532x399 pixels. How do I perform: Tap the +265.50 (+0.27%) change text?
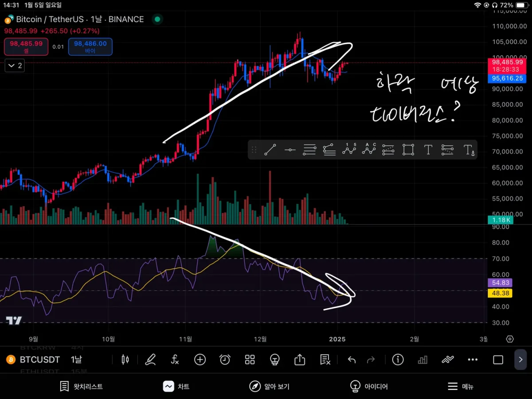coord(70,31)
